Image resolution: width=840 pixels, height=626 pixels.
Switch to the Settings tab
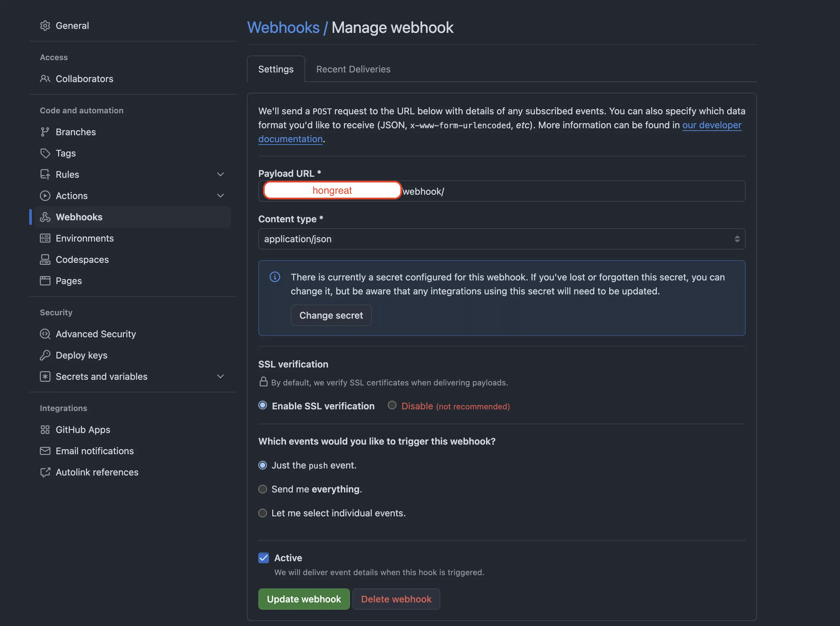tap(276, 69)
